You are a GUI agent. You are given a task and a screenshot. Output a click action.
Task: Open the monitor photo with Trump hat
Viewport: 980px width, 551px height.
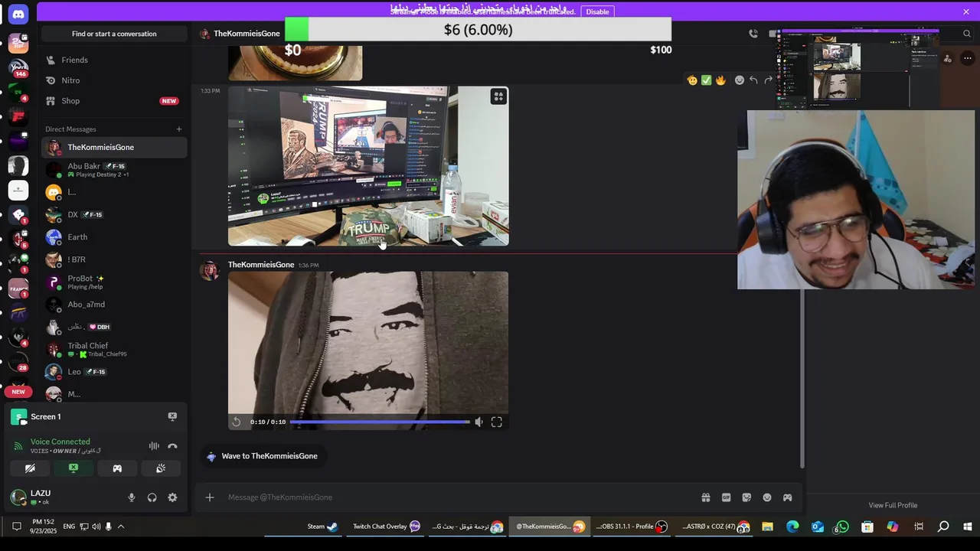[x=368, y=166]
